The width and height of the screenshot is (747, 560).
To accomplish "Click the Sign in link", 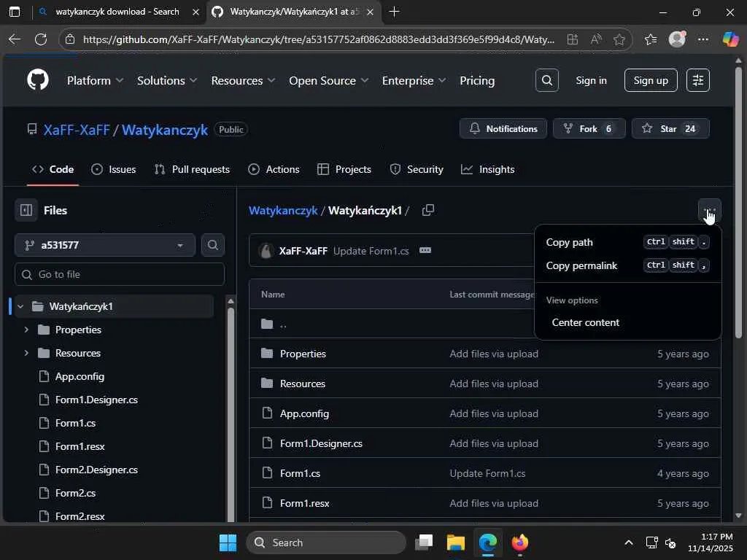I will 591,80.
